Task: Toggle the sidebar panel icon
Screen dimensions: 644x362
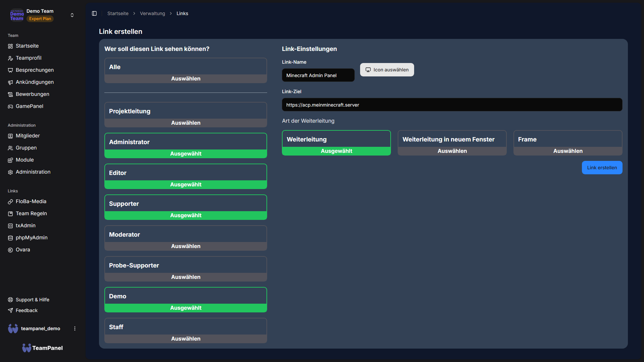Action: coord(94,13)
